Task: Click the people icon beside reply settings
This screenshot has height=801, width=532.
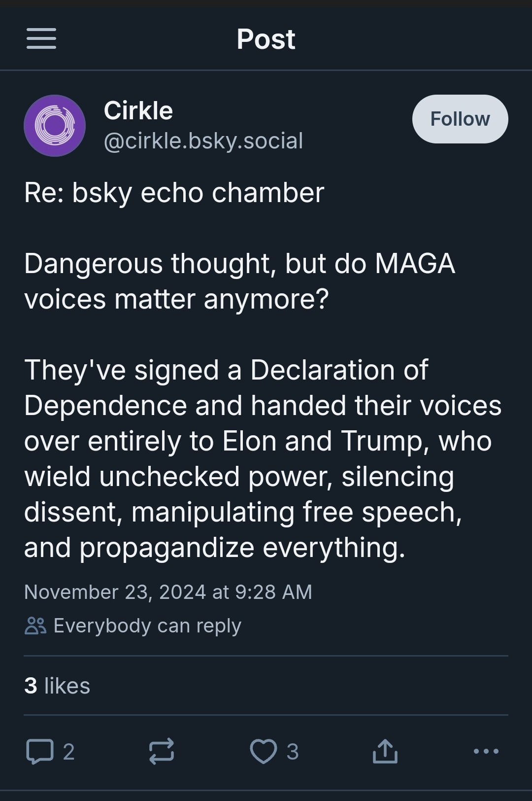Action: click(35, 626)
